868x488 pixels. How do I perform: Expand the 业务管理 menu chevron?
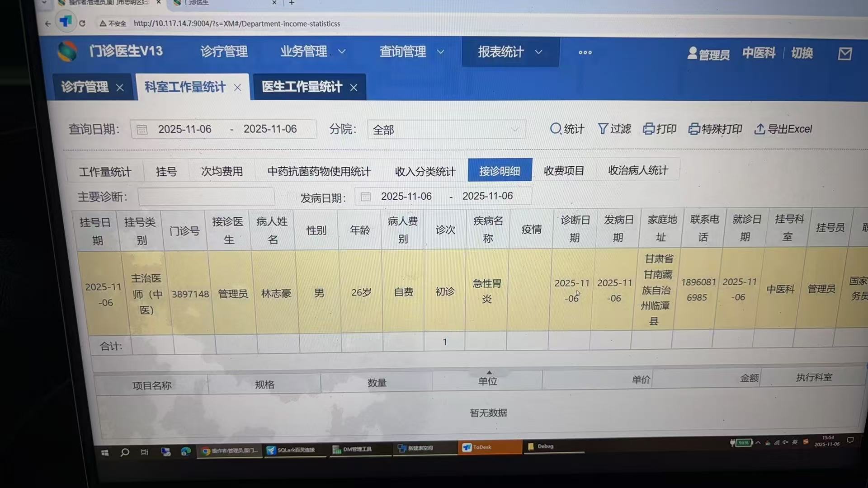click(x=342, y=52)
